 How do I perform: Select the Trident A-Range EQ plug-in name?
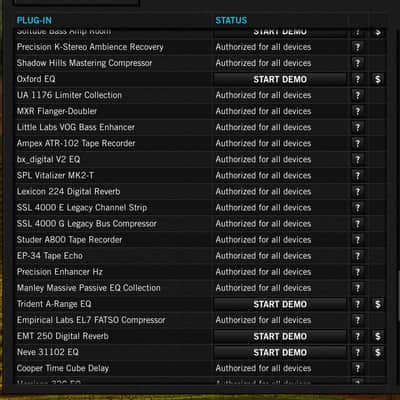[54, 304]
